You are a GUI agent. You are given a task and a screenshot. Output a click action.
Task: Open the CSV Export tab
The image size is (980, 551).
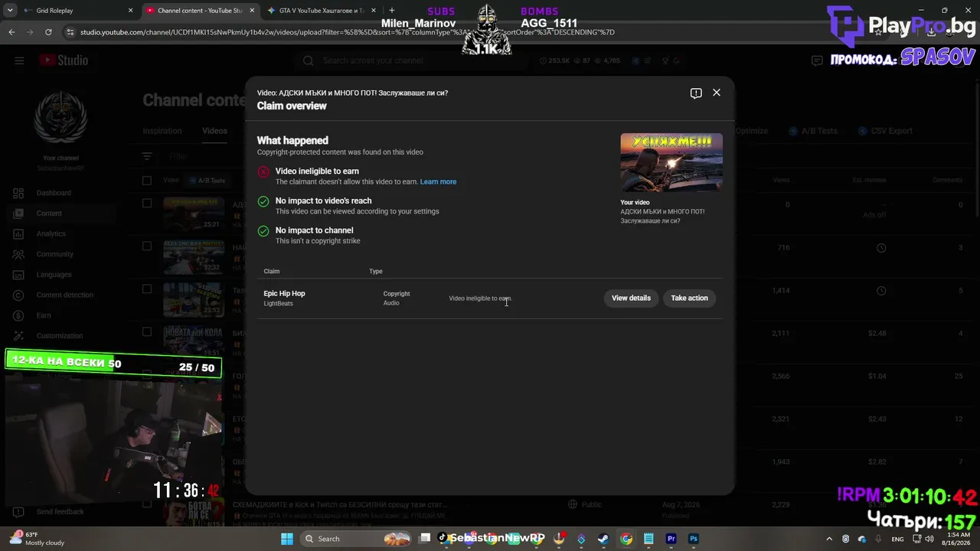[885, 131]
